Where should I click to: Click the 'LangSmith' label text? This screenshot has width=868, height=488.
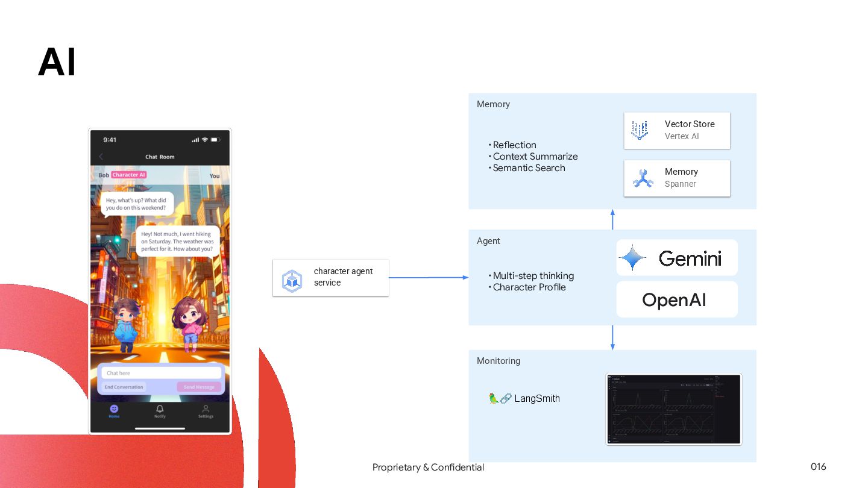coord(537,398)
